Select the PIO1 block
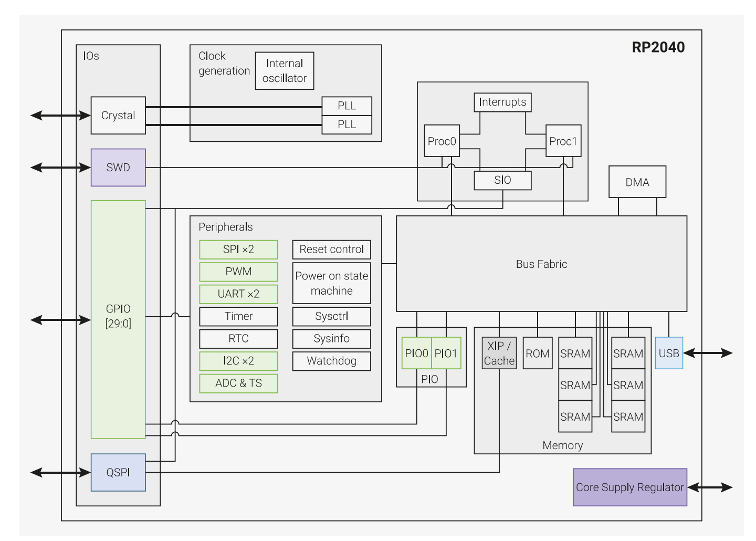 tap(446, 353)
